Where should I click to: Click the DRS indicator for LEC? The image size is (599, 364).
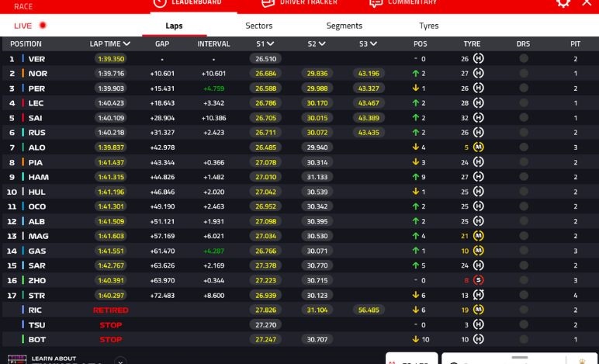(x=524, y=103)
